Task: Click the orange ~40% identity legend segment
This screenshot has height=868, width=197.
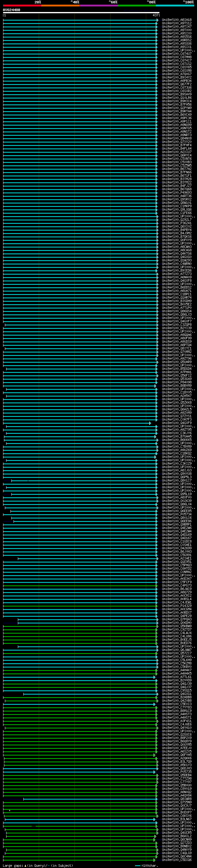Action: click(x=60, y=6)
